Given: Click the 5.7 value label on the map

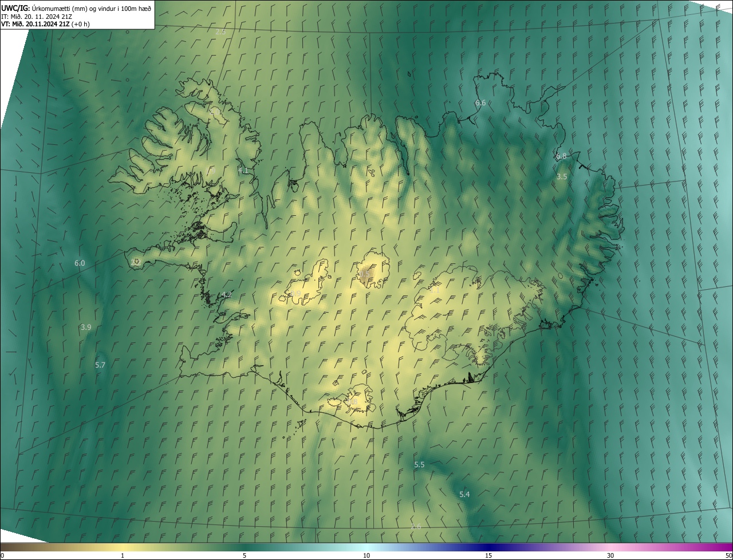Looking at the screenshot, I should 100,365.
